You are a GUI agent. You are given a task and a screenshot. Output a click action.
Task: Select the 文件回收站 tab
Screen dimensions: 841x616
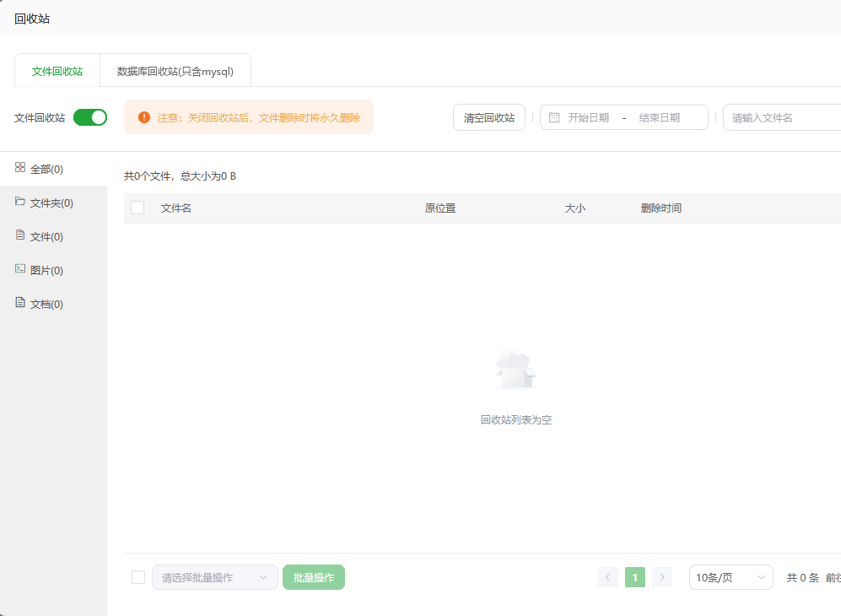point(57,71)
